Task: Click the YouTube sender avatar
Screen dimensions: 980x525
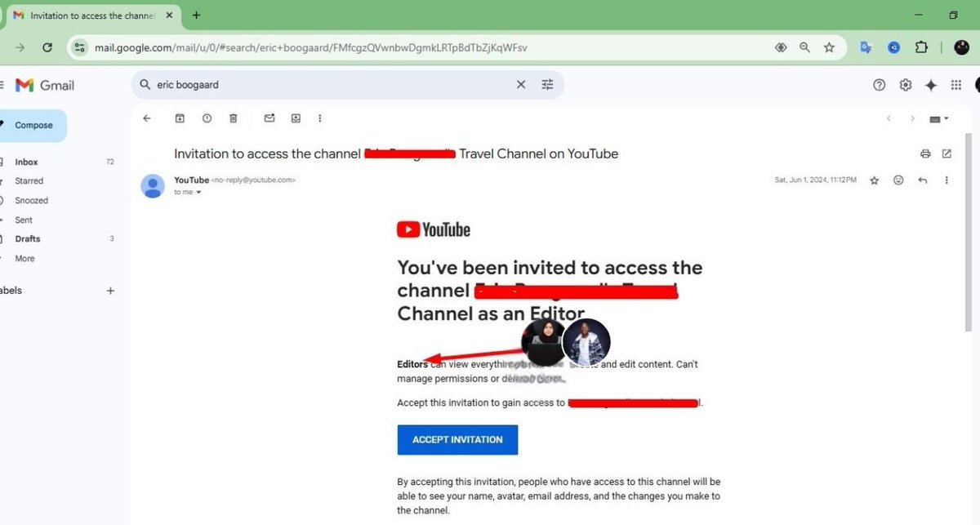Action: click(x=153, y=186)
